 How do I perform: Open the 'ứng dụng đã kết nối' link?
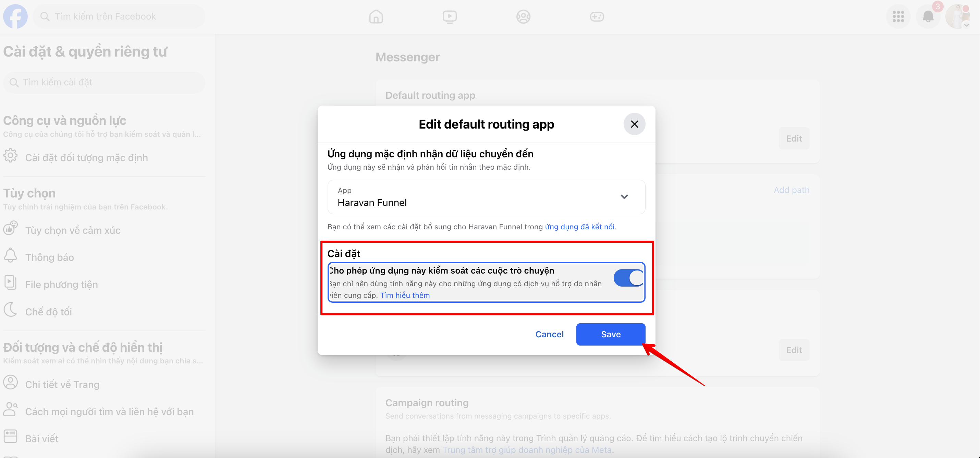580,227
